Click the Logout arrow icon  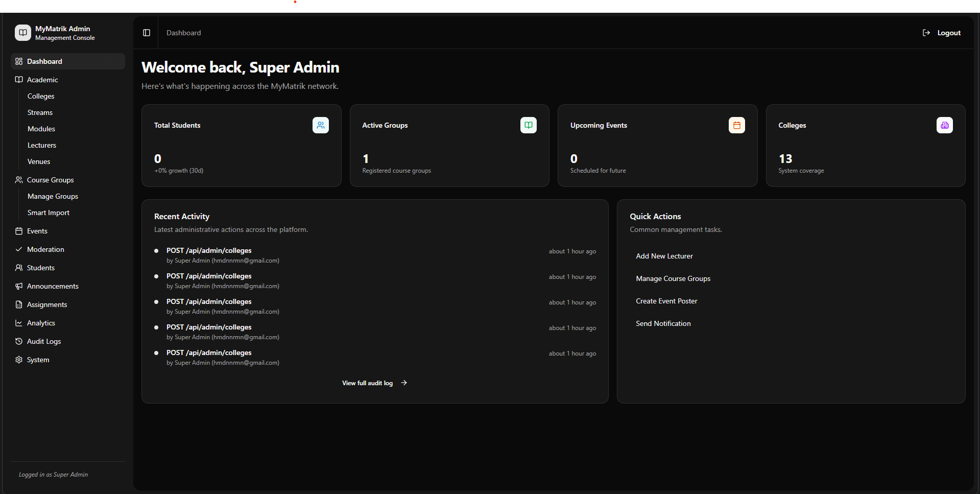click(x=925, y=32)
